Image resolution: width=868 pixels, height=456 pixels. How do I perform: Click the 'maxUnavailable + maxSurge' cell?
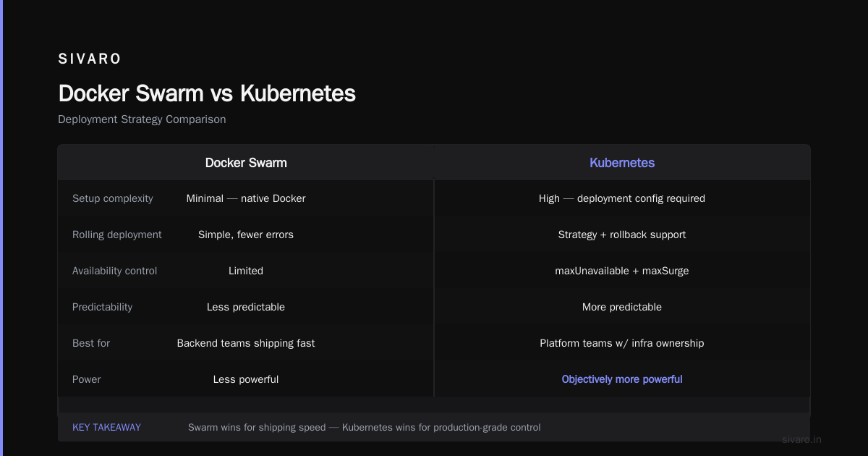[x=622, y=271]
